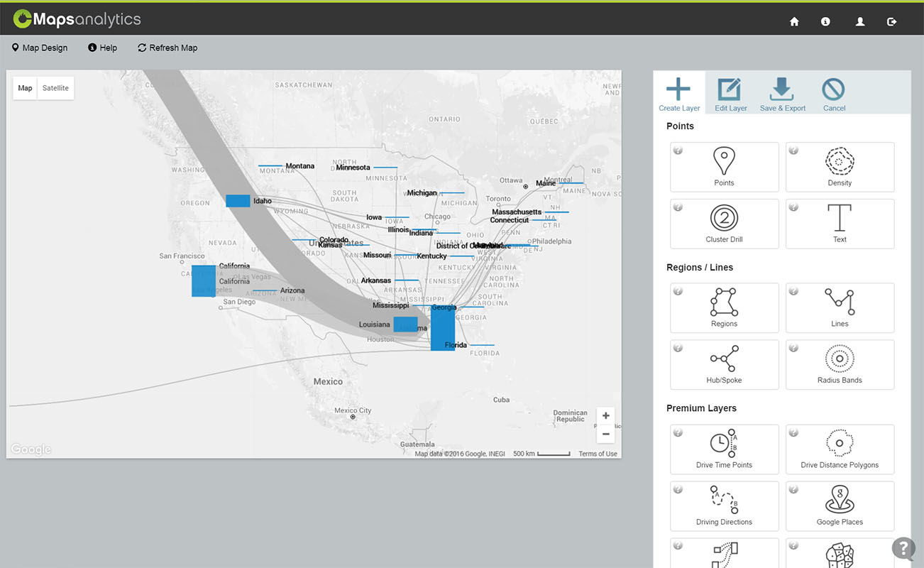Click the Louisiana map label
The width and height of the screenshot is (924, 568).
click(x=374, y=324)
